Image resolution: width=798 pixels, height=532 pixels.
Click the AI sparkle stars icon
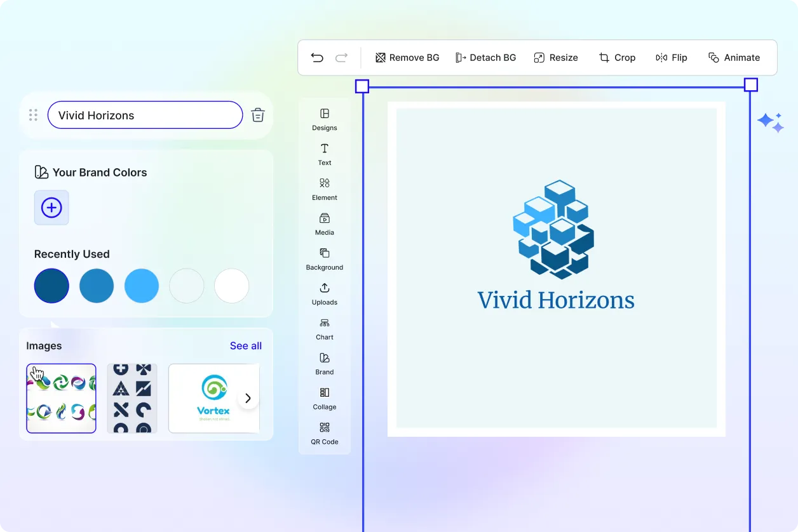771,122
